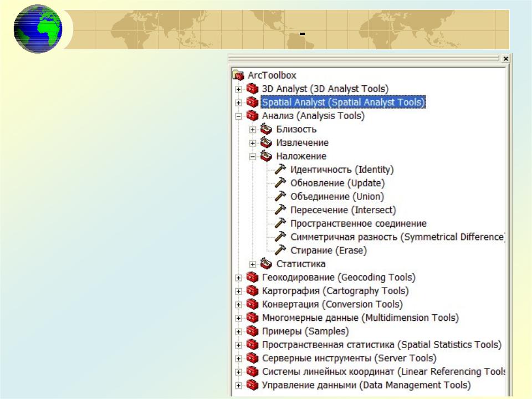Image resolution: width=532 pixels, height=399 pixels.
Task: Select the Статистика toolset label
Action: [x=300, y=264]
